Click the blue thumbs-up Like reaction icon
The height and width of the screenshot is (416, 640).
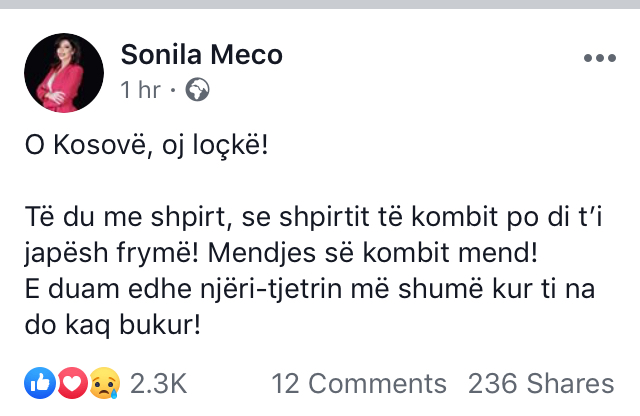(x=41, y=382)
